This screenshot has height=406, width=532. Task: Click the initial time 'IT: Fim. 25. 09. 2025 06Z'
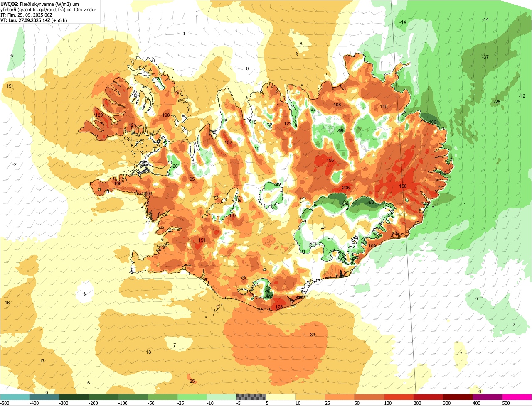[x=27, y=15]
